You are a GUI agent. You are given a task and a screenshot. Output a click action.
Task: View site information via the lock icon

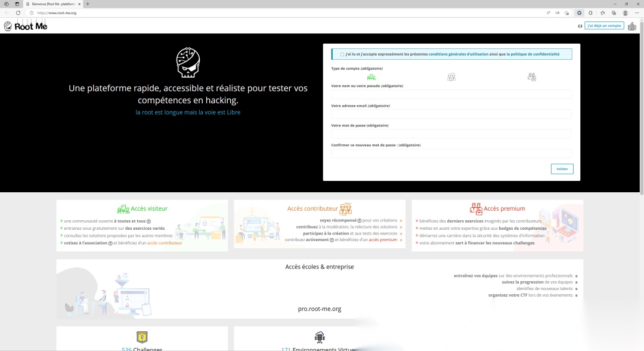[x=32, y=13]
